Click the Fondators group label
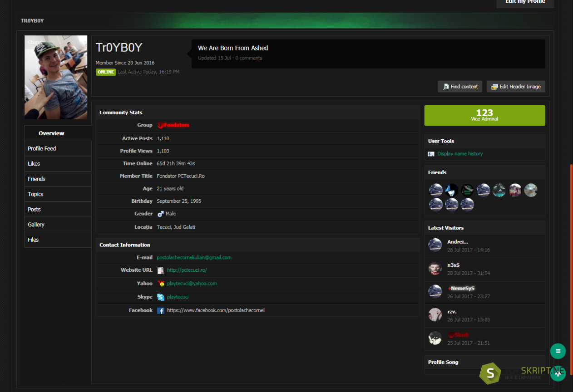The height and width of the screenshot is (392, 573). pos(173,125)
